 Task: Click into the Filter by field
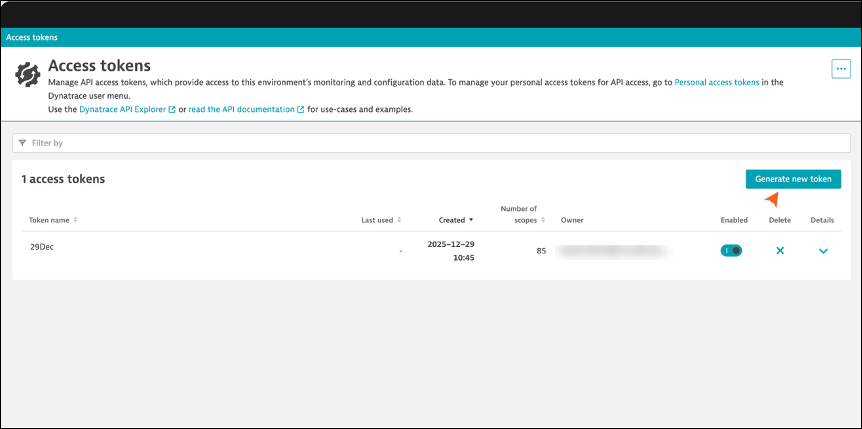click(430, 143)
